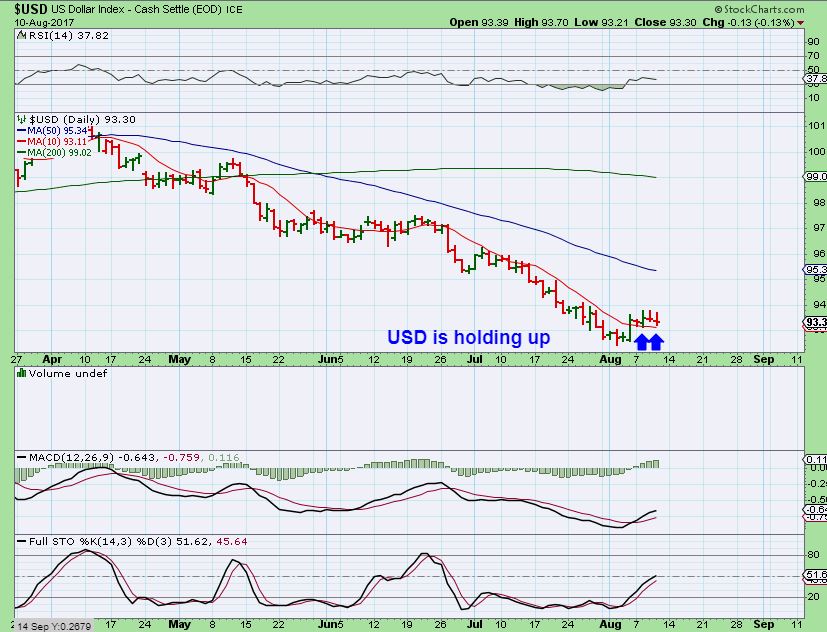Click the 'USD is holding up' annotation text
This screenshot has height=632, width=827.
pyautogui.click(x=468, y=338)
